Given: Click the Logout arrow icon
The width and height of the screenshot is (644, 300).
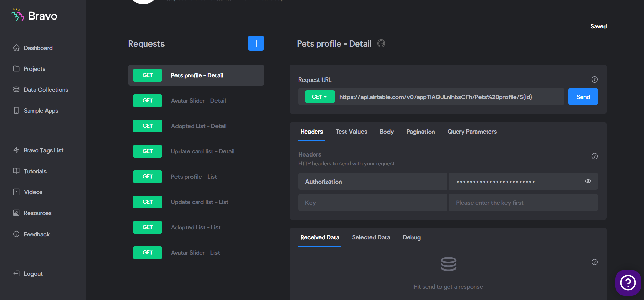Looking at the screenshot, I should (16, 273).
